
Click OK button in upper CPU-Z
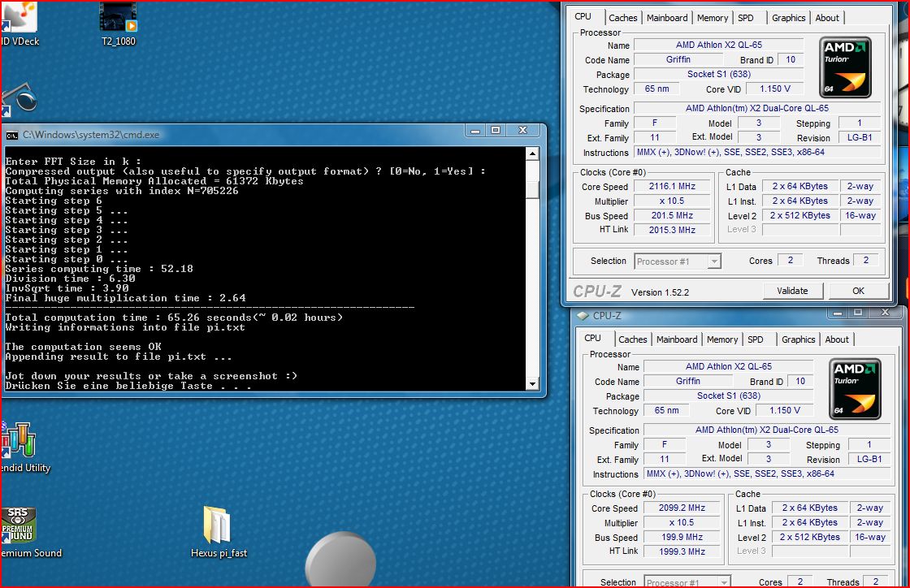pos(858,291)
